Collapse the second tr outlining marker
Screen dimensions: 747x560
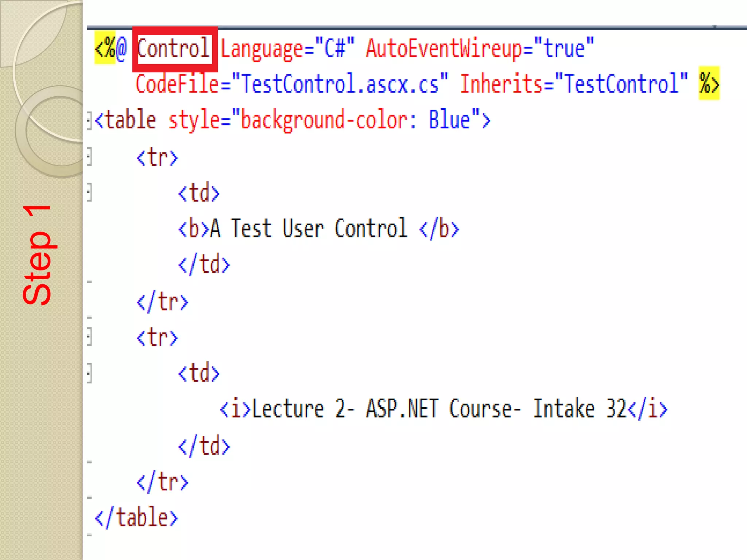click(89, 337)
